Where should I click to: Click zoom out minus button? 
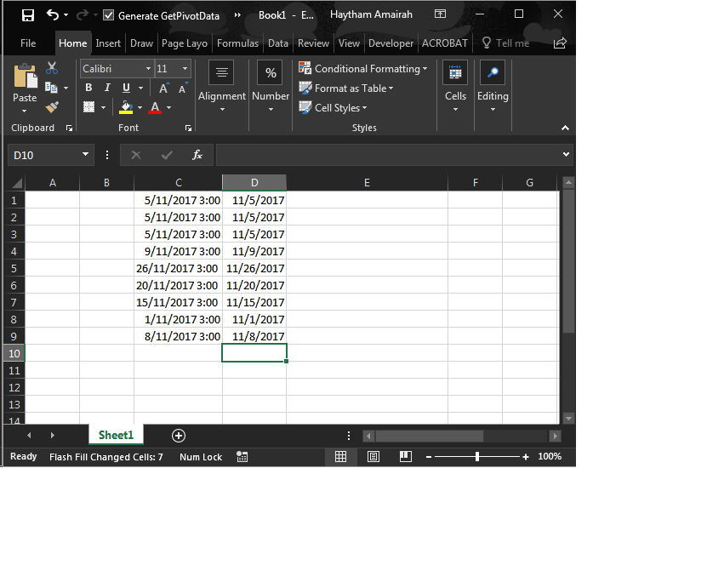428,457
